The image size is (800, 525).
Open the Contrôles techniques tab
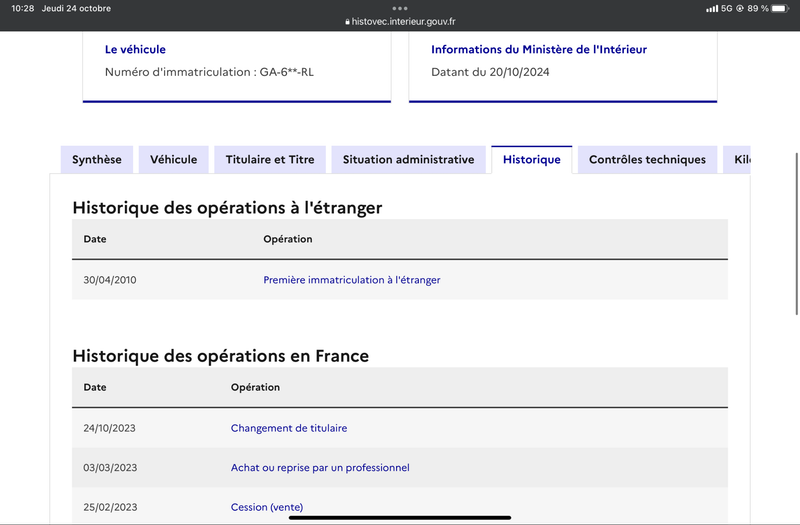(647, 160)
